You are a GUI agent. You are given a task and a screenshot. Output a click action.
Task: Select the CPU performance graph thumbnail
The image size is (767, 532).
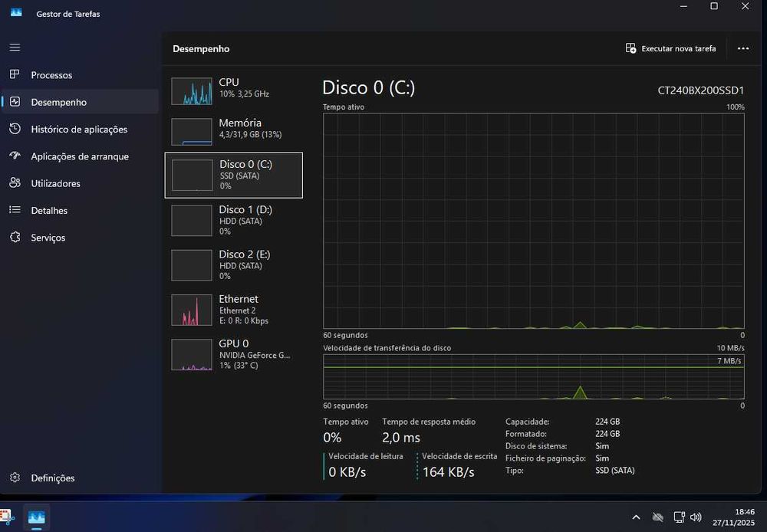[x=192, y=91]
